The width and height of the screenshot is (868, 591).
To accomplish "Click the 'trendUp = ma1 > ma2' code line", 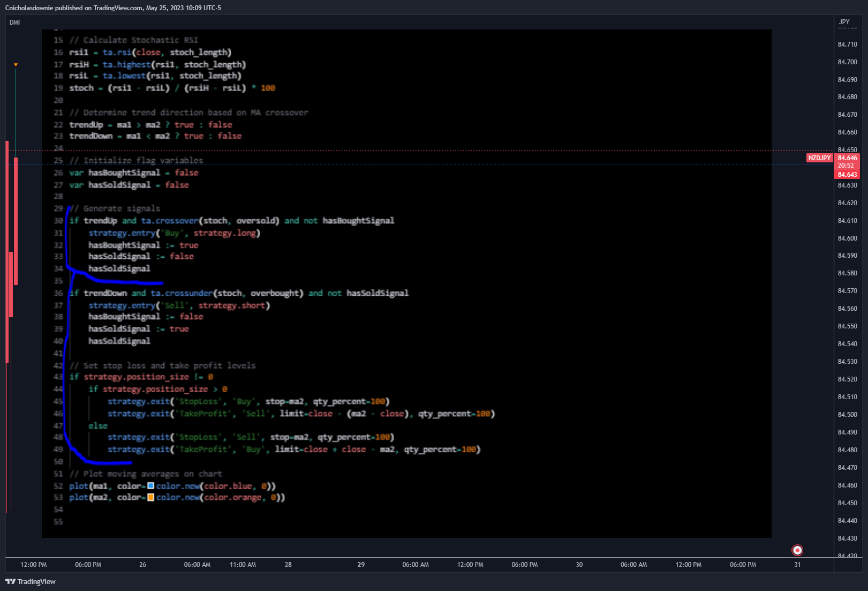I will coord(150,125).
